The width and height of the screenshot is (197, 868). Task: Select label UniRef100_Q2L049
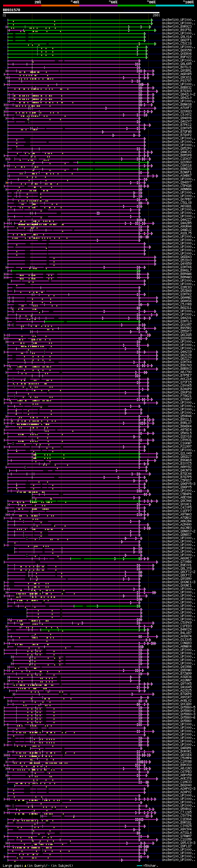point(177,453)
